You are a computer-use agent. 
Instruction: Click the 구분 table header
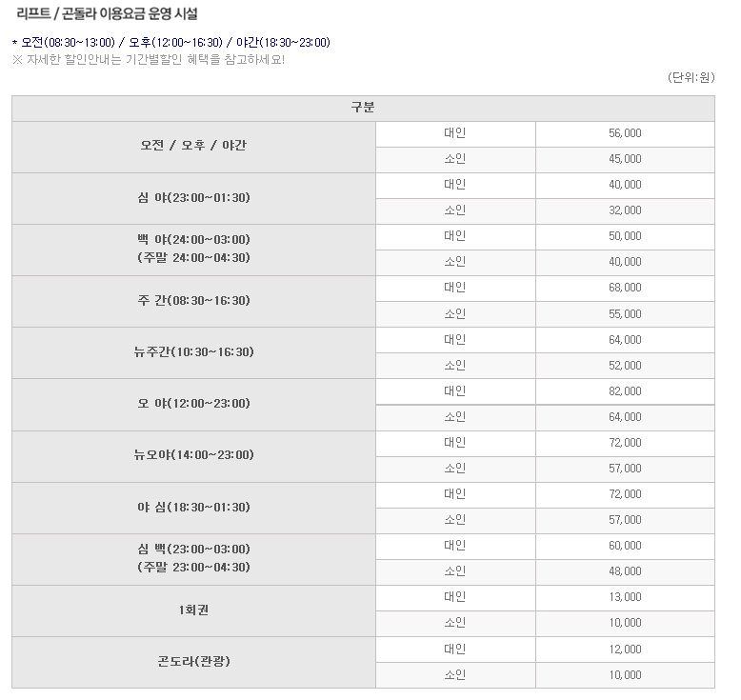tap(363, 108)
